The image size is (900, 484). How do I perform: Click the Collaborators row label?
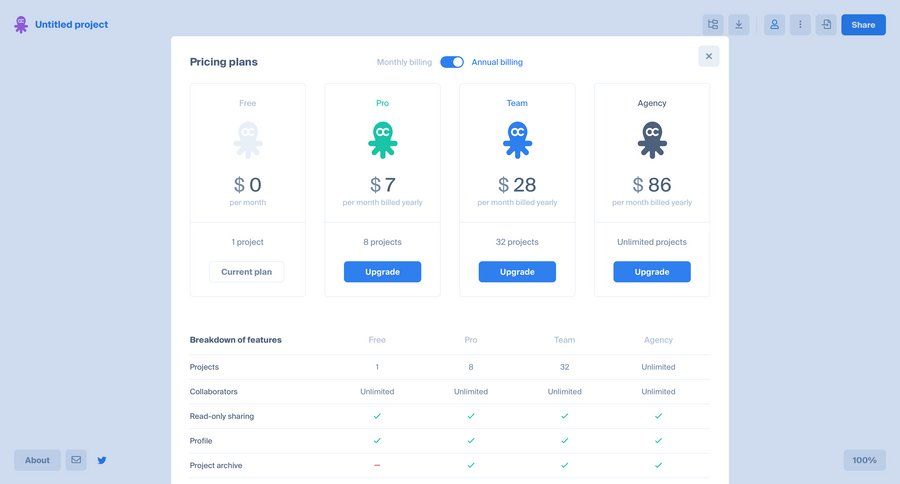[x=214, y=392]
